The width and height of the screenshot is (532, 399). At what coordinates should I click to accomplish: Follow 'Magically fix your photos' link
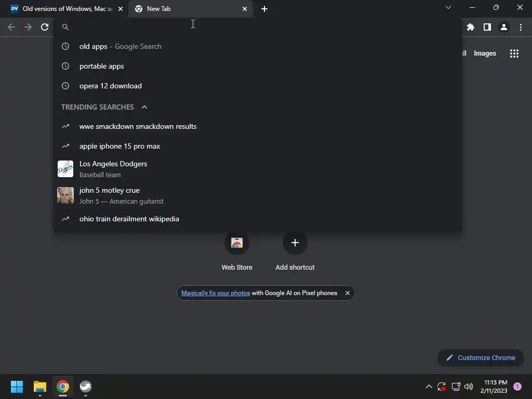click(x=216, y=293)
